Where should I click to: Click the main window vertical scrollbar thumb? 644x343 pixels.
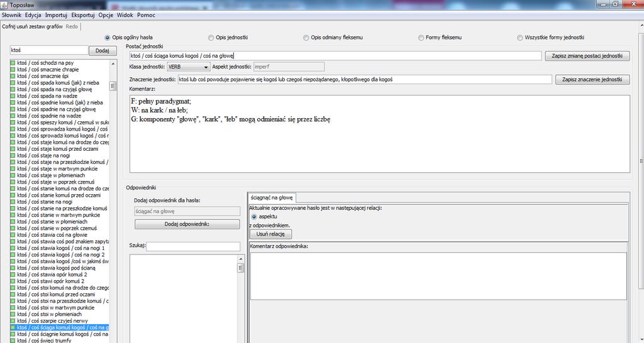click(641, 160)
